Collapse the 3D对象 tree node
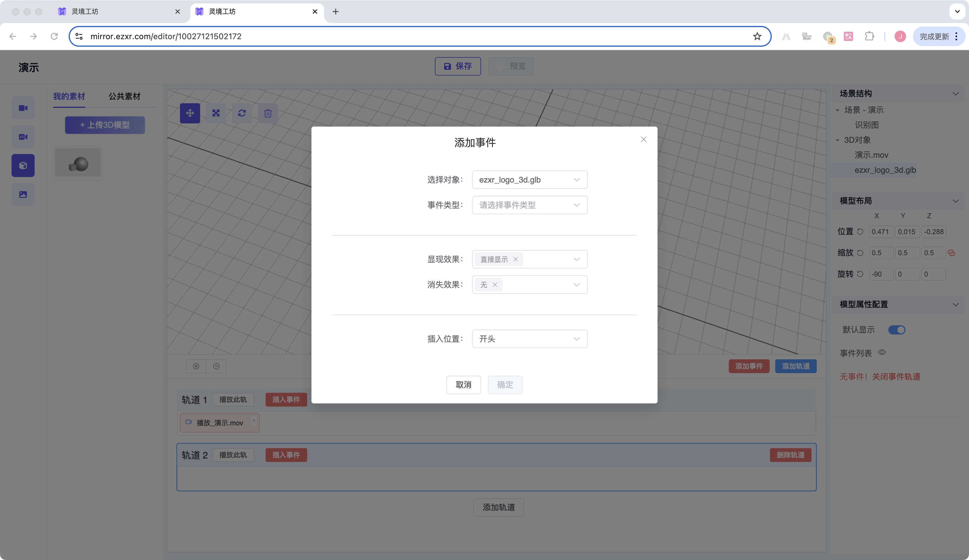969x560 pixels. 837,140
